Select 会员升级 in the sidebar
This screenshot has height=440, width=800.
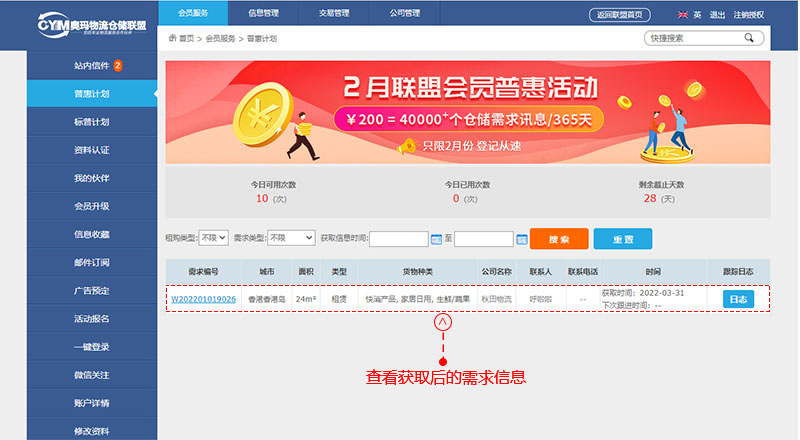91,206
